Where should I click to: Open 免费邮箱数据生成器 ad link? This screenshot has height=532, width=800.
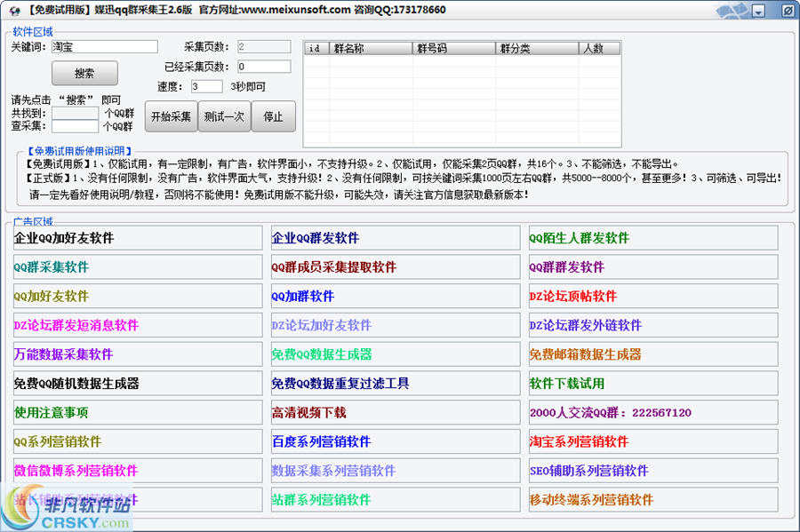pyautogui.click(x=653, y=354)
